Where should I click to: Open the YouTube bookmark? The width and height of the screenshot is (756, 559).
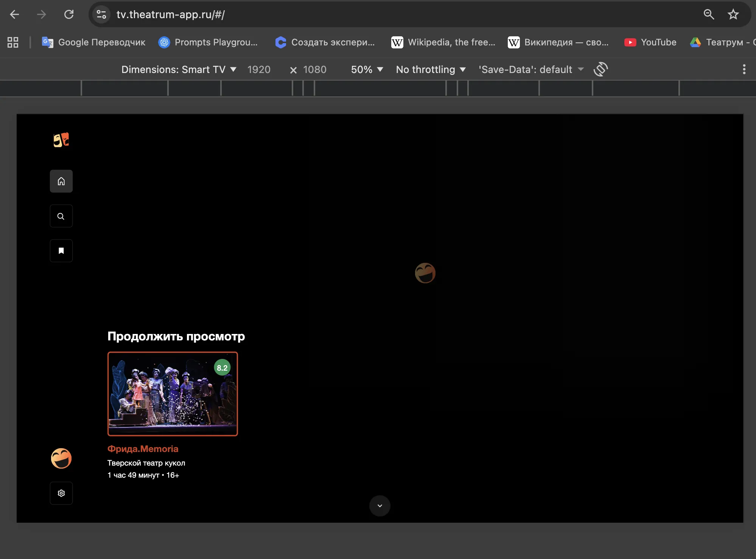click(650, 42)
